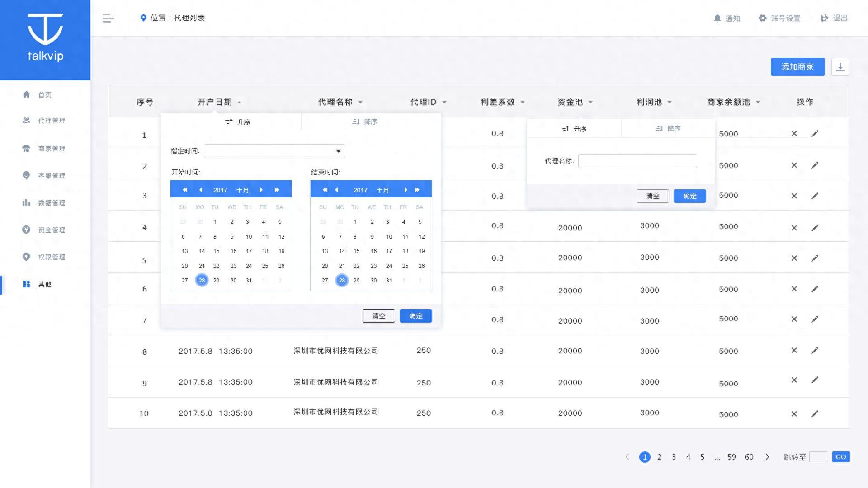
Task: Open the notification bell icon
Action: coord(717,18)
